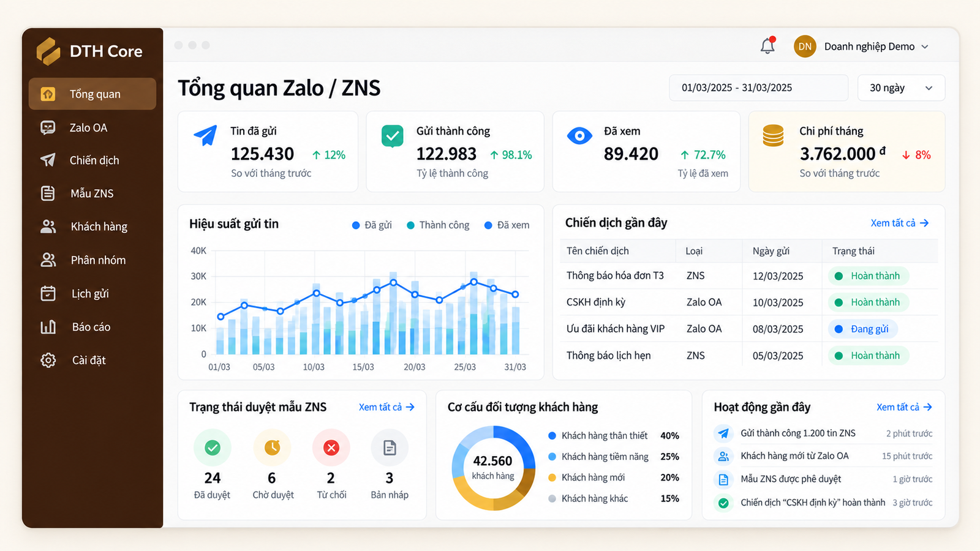
Task: Open activity Gửi thành công 1.200 tin ZNS
Action: [x=823, y=433]
